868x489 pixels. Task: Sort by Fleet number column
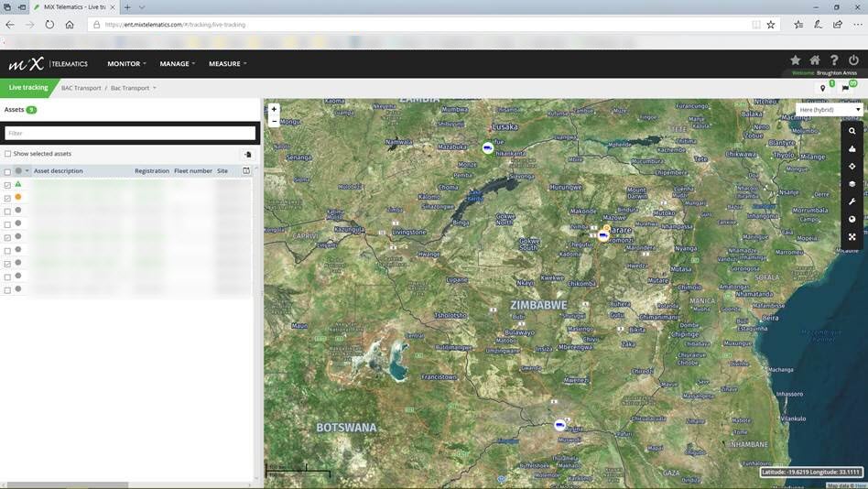[x=192, y=171]
